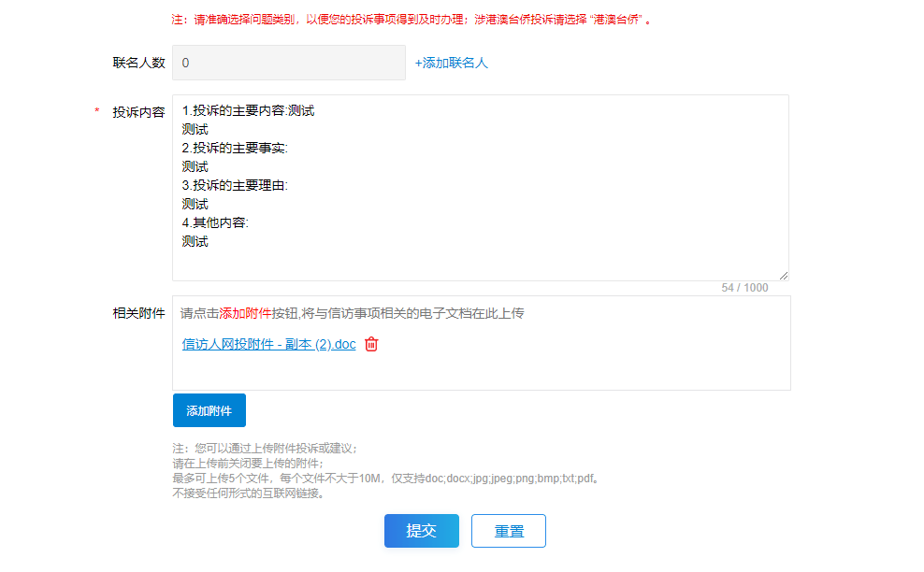Image resolution: width=924 pixels, height=572 pixels.
Task: Select the 相关附件 field label
Action: click(138, 313)
